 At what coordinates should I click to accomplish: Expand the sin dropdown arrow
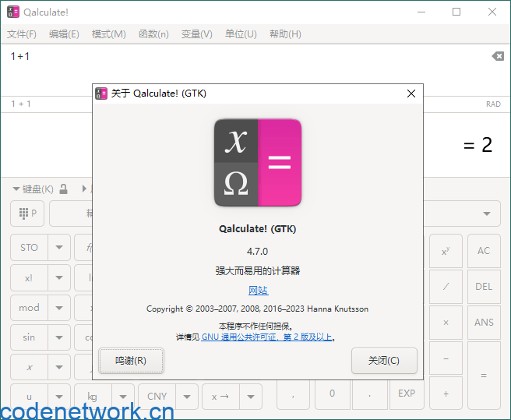click(59, 337)
